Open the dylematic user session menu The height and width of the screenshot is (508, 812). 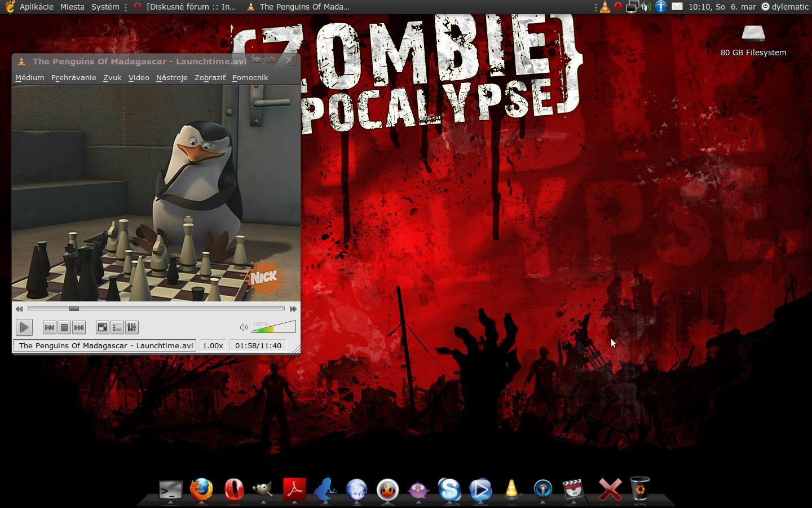point(785,7)
